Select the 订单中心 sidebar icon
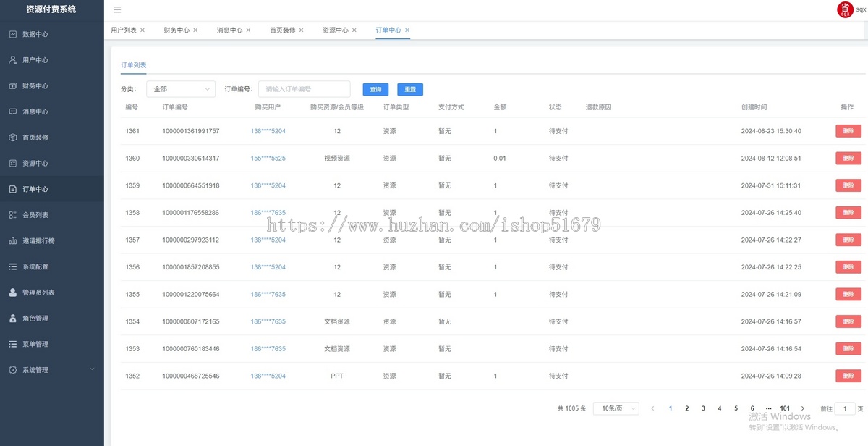 point(13,189)
